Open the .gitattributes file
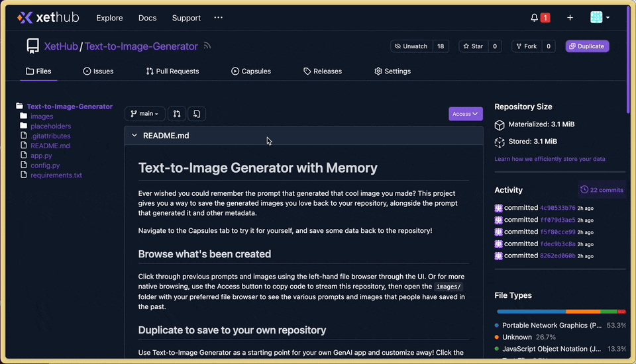Screen dimensions: 636x364 [x=50, y=136]
